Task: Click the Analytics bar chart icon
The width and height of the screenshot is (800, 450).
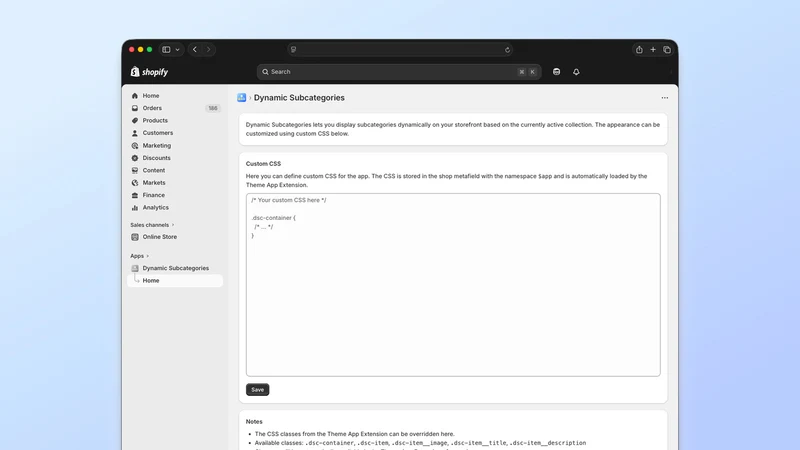Action: click(x=135, y=208)
